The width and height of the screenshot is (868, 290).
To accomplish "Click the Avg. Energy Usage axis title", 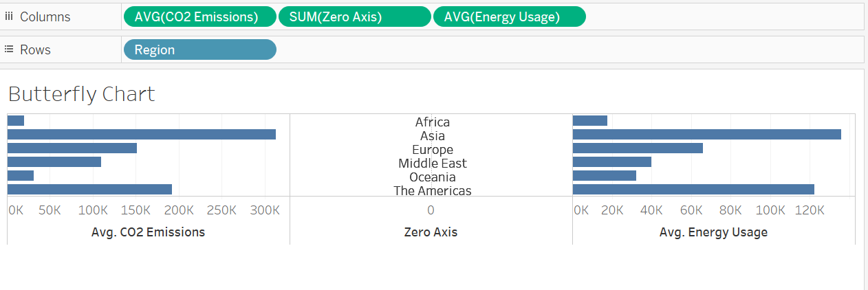I will (713, 232).
